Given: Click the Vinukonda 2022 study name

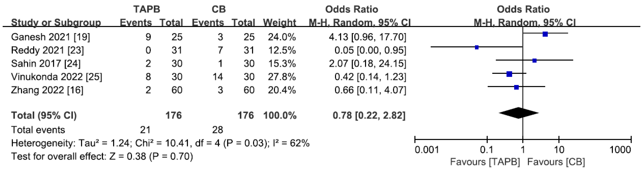Looking at the screenshot, I should pyautogui.click(x=47, y=77).
